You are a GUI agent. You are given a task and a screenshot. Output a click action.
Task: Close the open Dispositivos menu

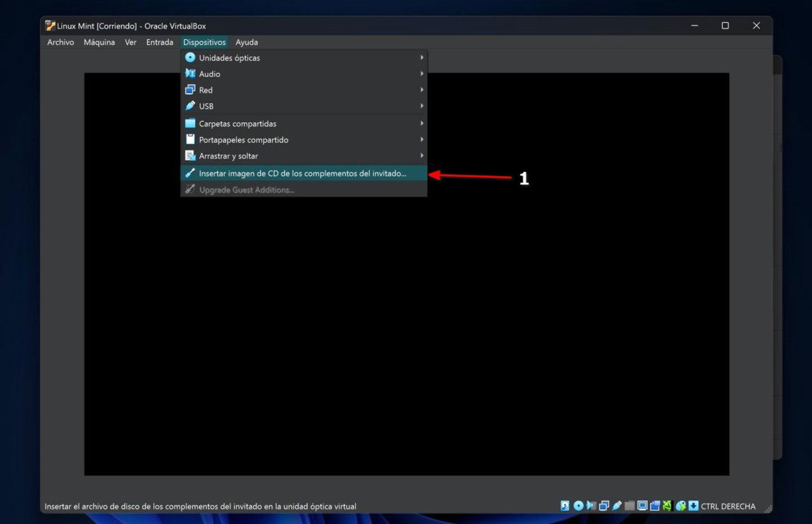[204, 42]
